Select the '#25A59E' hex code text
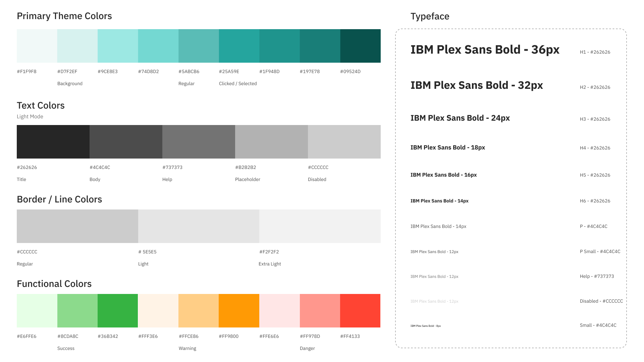 [x=229, y=71]
